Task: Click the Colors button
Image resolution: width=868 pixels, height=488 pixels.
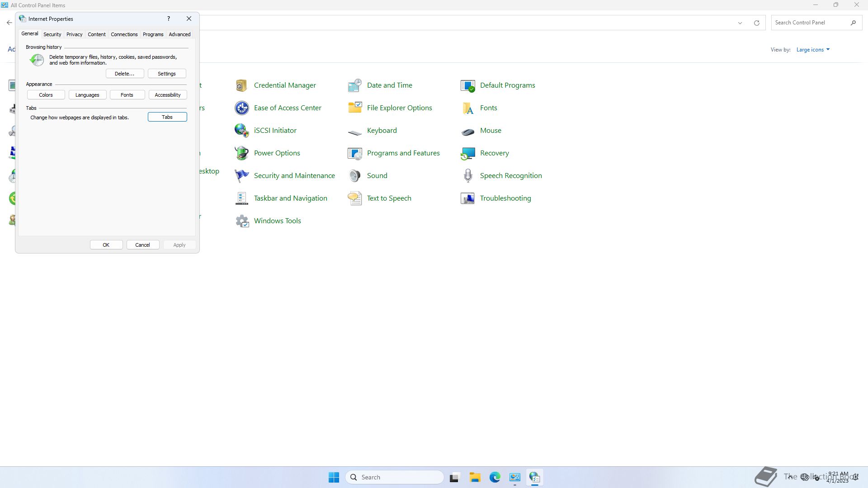Action: click(46, 95)
